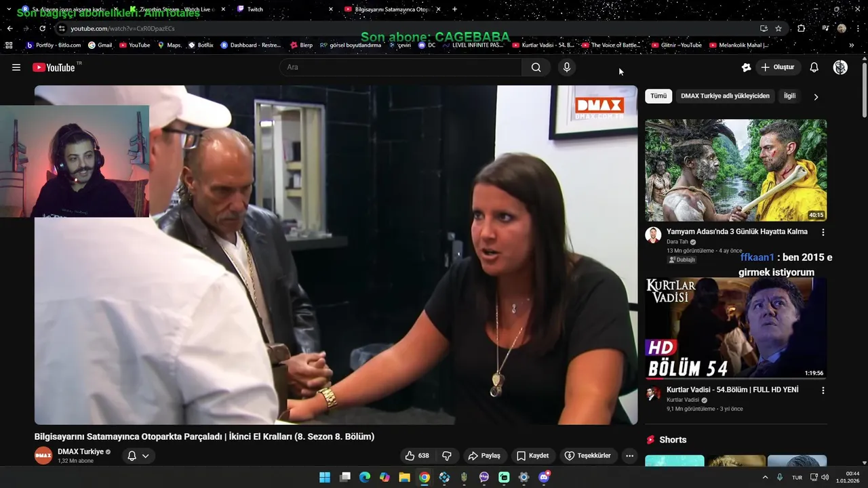Dislike the video with thumbs down
The image size is (868, 488).
(x=447, y=455)
